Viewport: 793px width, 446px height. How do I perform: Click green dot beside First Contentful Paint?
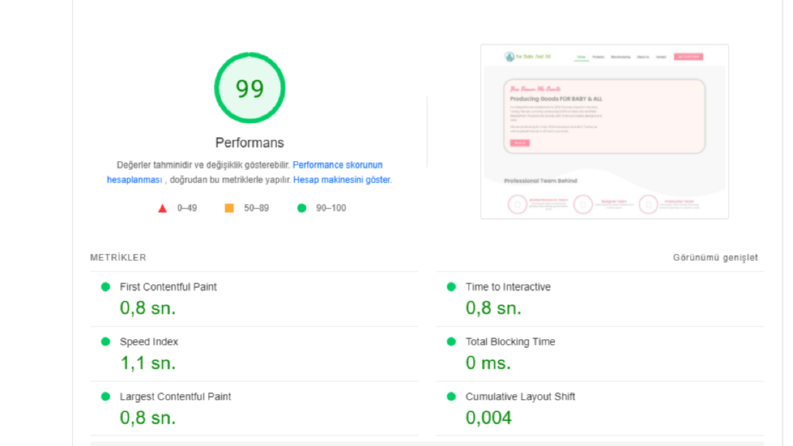pyautogui.click(x=105, y=287)
